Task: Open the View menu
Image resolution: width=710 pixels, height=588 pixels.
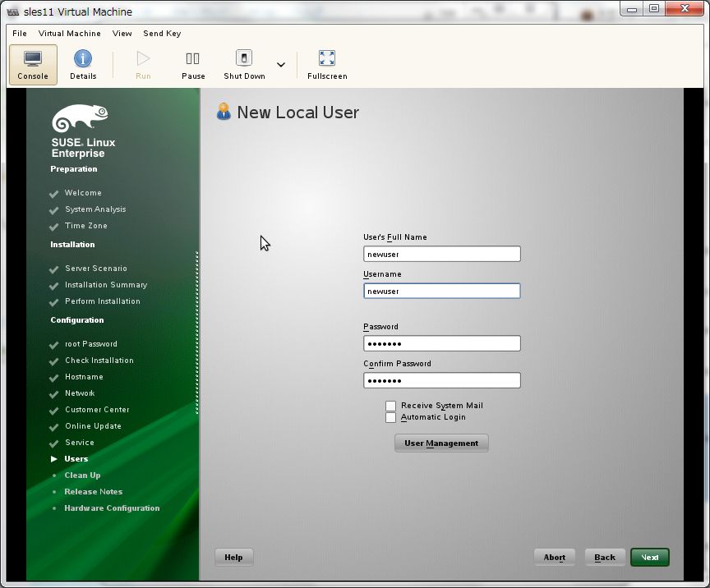Action: pos(122,33)
